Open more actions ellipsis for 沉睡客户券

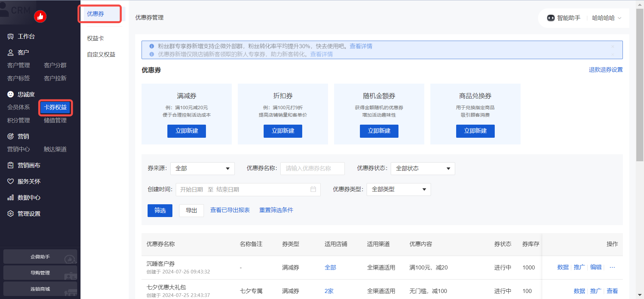pyautogui.click(x=612, y=267)
